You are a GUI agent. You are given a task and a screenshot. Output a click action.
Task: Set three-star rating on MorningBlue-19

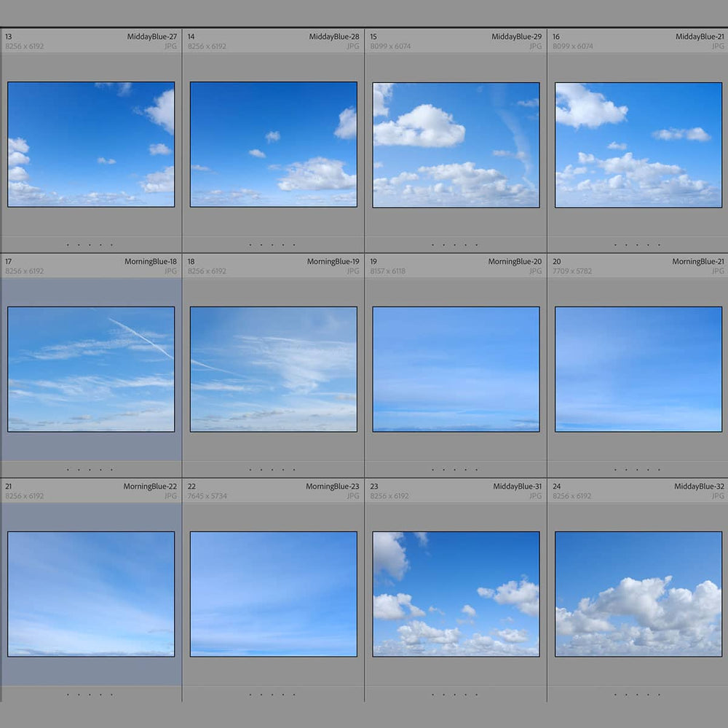tap(272, 470)
